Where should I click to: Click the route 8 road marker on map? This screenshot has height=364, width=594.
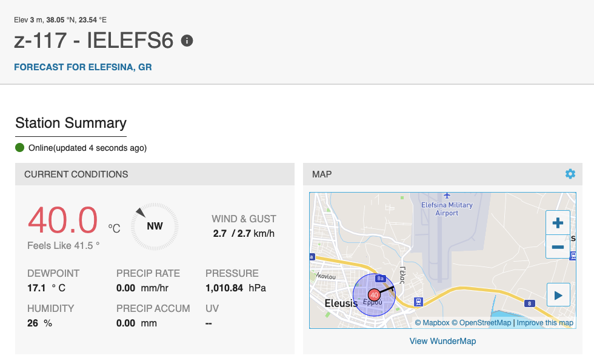(x=530, y=303)
